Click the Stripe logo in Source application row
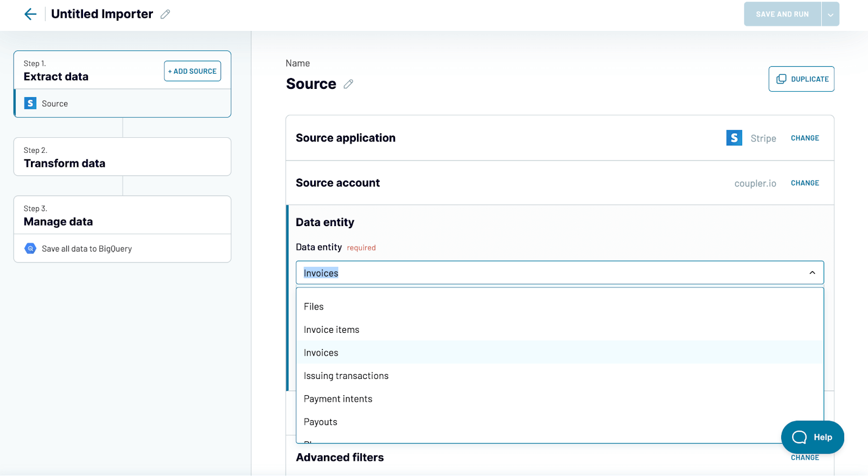 click(x=734, y=138)
